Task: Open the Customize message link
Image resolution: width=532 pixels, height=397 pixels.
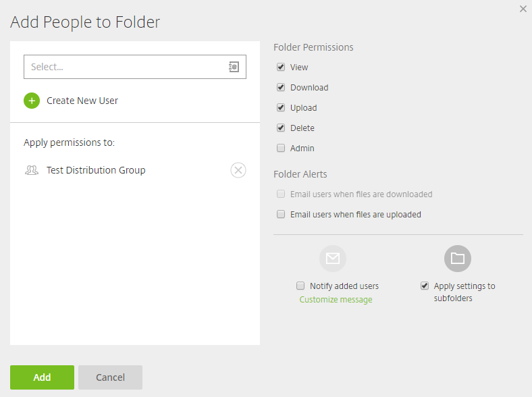Action: click(x=336, y=300)
